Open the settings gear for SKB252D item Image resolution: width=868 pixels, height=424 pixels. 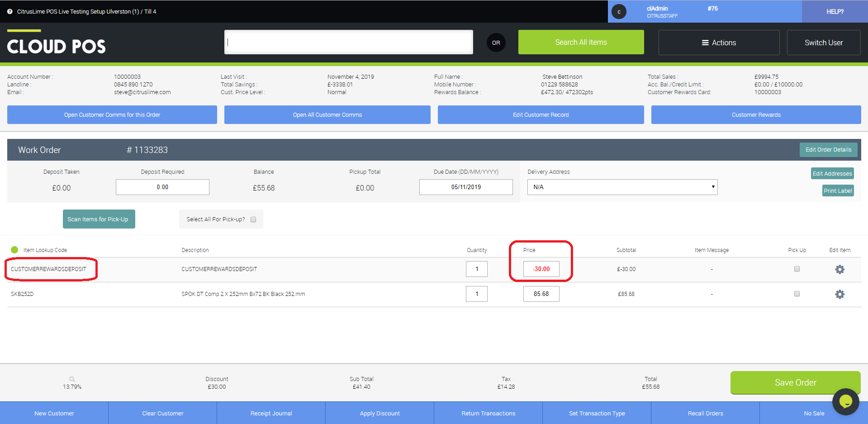pyautogui.click(x=840, y=294)
